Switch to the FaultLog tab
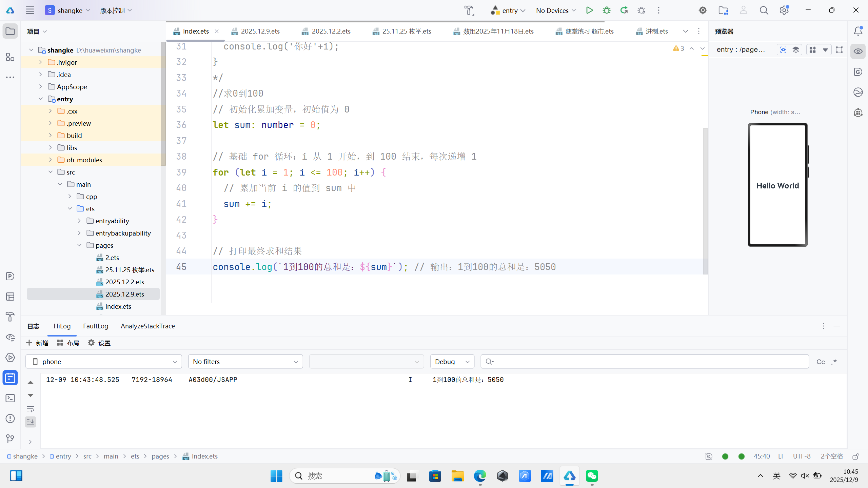 [96, 326]
